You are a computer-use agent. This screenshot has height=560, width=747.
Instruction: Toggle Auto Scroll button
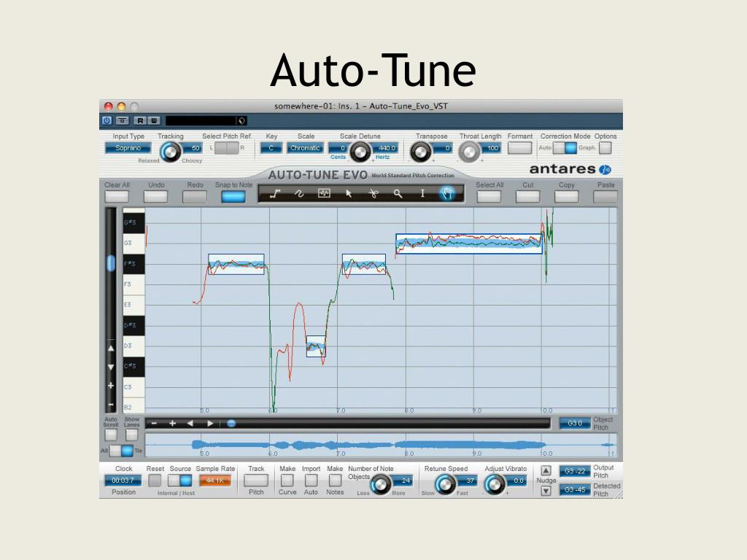click(x=111, y=435)
